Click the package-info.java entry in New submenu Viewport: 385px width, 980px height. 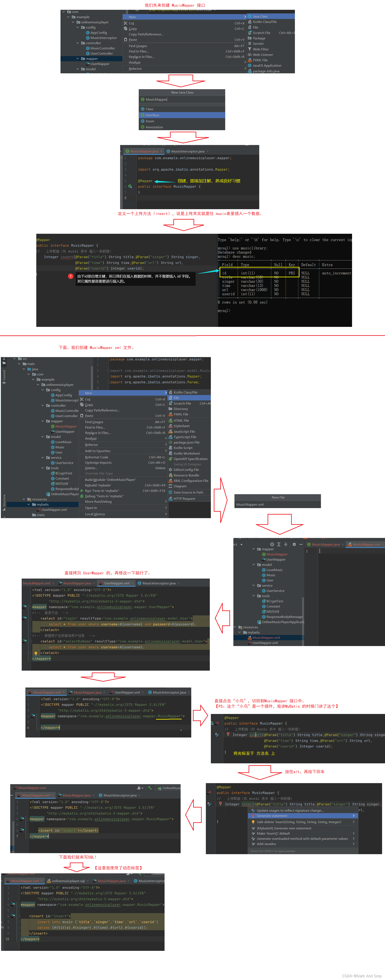271,71
